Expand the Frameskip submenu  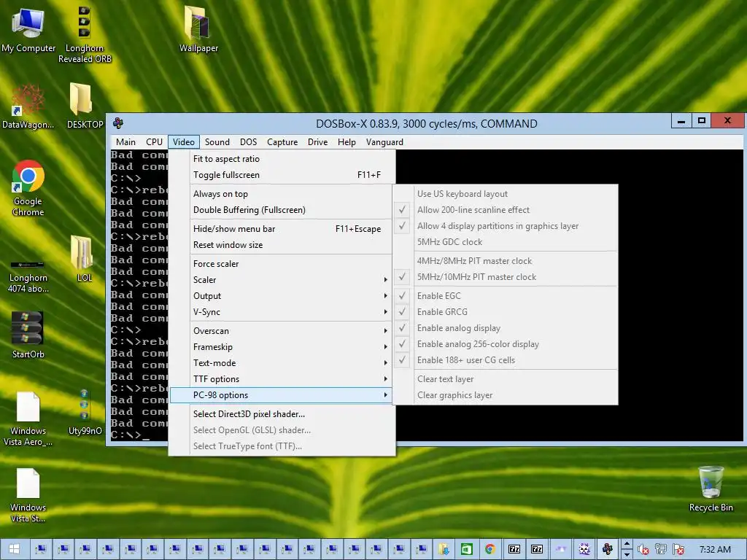[281, 347]
